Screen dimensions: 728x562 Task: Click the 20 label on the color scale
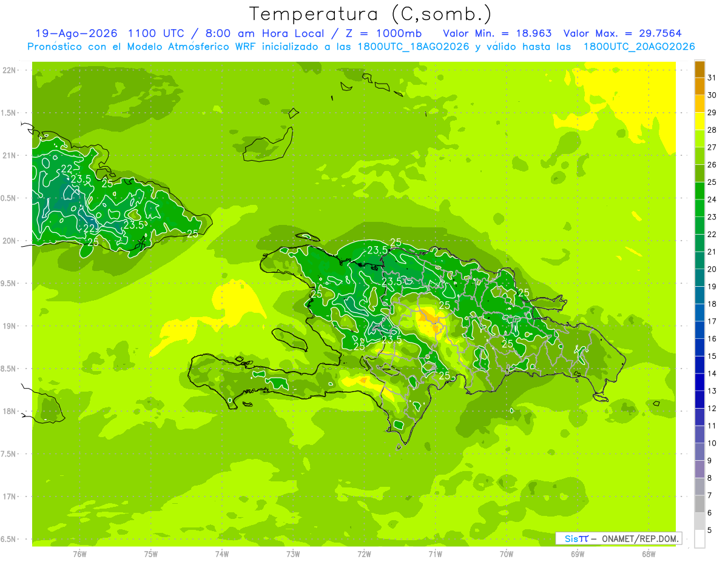(712, 269)
